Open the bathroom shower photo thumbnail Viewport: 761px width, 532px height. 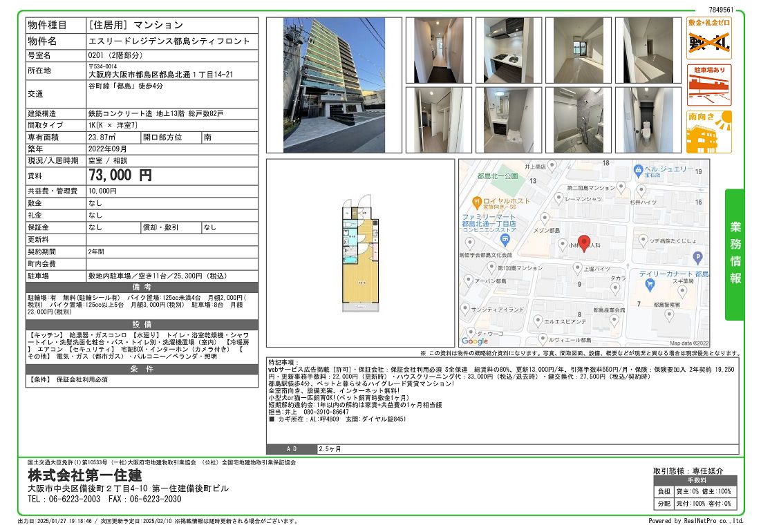tap(579, 120)
